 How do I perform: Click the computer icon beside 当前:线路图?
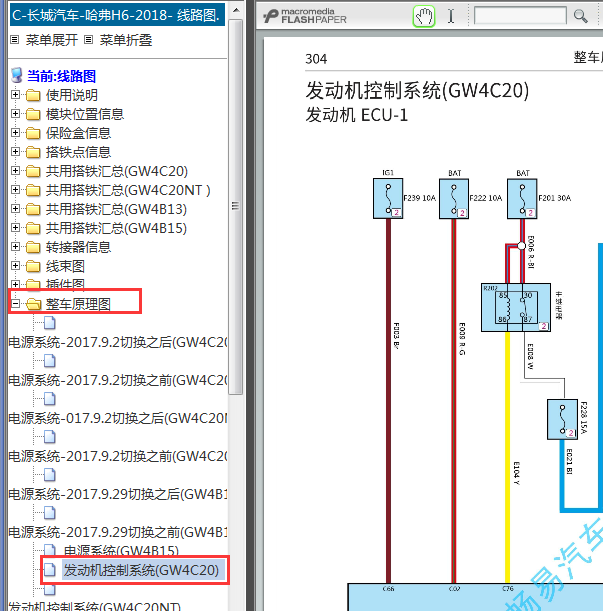pos(17,76)
